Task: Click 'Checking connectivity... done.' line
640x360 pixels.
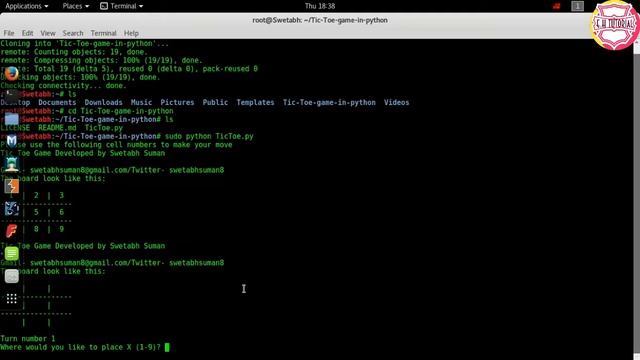Action: point(63,86)
